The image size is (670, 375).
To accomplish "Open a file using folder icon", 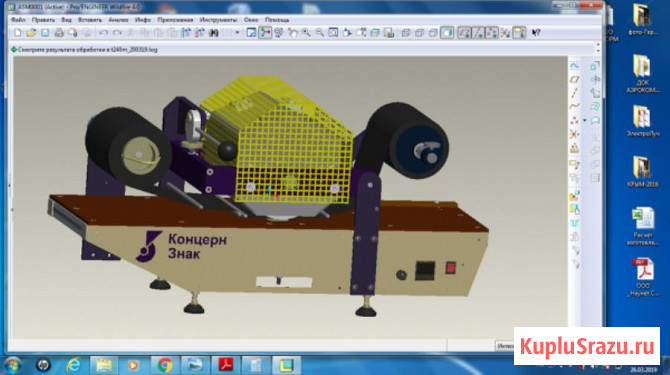I will coord(31,33).
